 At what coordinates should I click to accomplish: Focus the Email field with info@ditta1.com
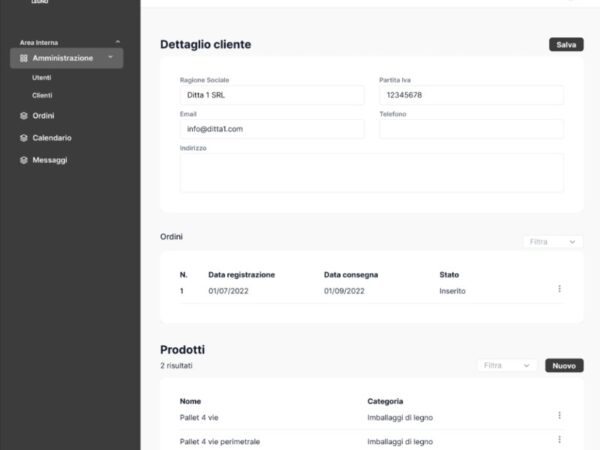pyautogui.click(x=271, y=129)
